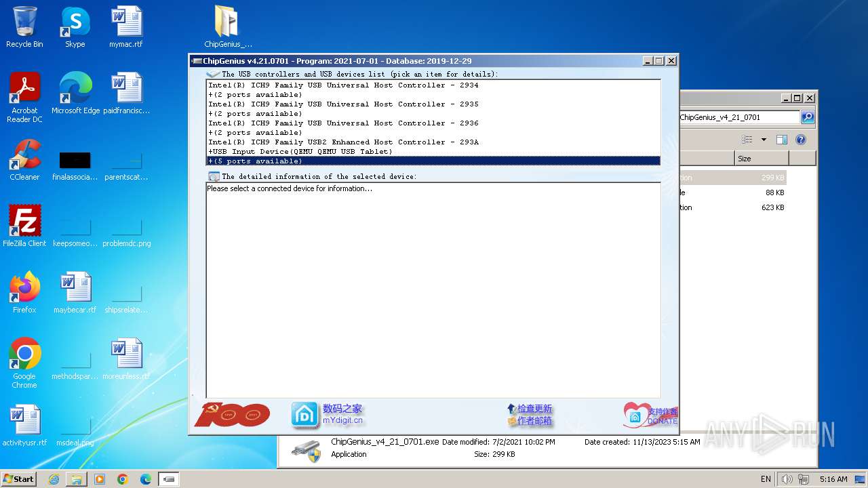Select '2 ports available' under controller 2934
This screenshot has height=488, width=868.
tap(433, 95)
